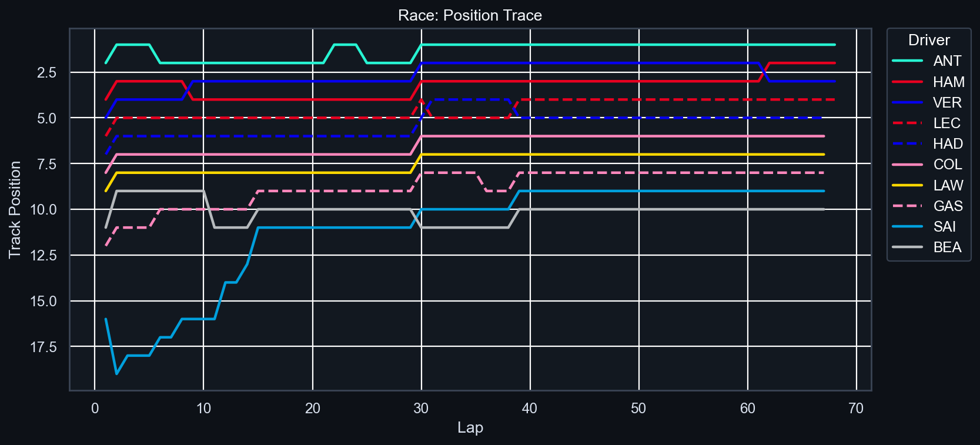Click x-axis tick label 10

[x=203, y=409]
